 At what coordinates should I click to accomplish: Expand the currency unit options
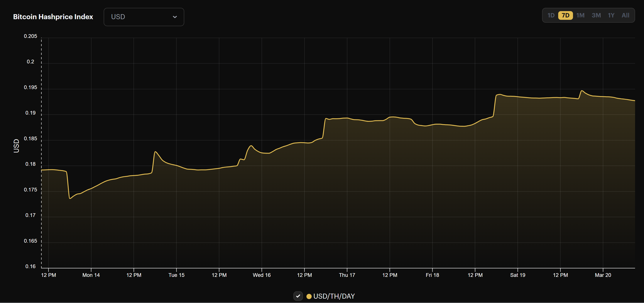click(144, 17)
